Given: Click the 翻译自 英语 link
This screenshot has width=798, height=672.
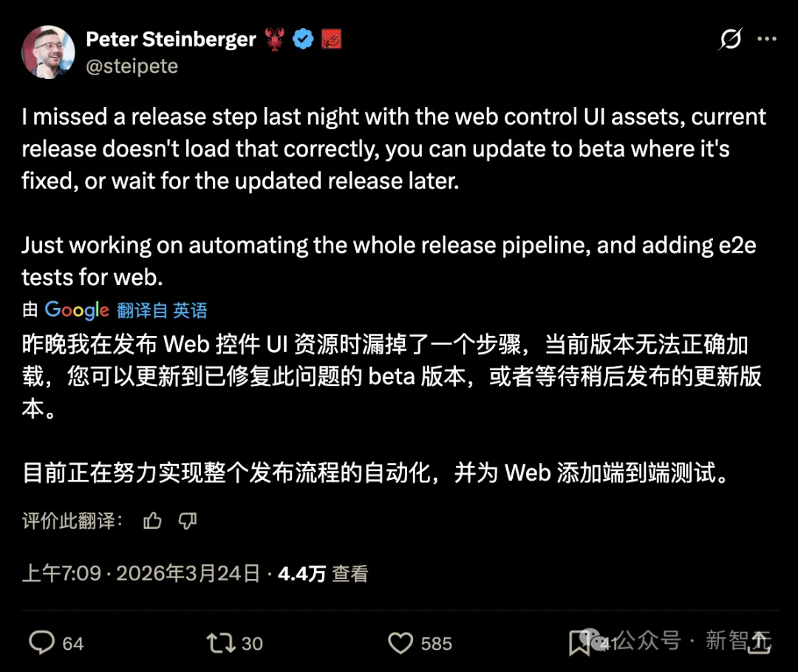Looking at the screenshot, I should [162, 310].
